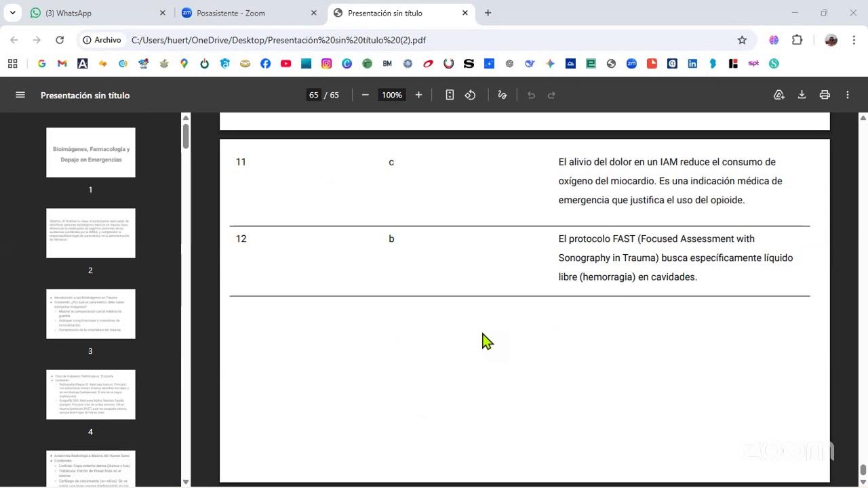The height and width of the screenshot is (488, 868).
Task: Zoom in with the plus button
Action: [418, 95]
